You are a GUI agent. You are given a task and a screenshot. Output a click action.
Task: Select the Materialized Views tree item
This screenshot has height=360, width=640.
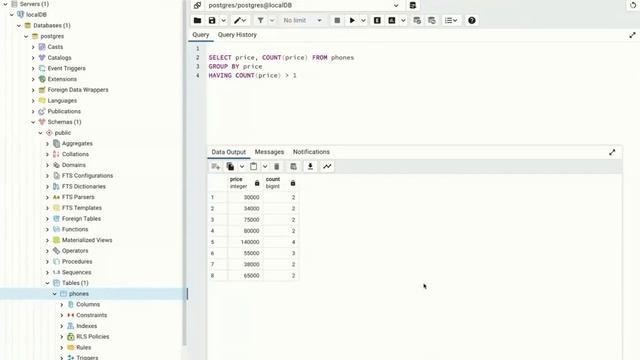87,240
